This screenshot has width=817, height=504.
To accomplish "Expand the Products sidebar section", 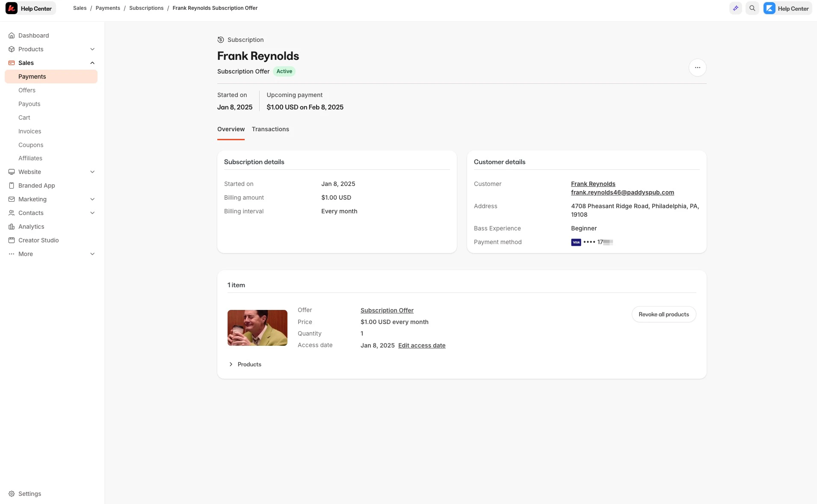I will click(92, 49).
